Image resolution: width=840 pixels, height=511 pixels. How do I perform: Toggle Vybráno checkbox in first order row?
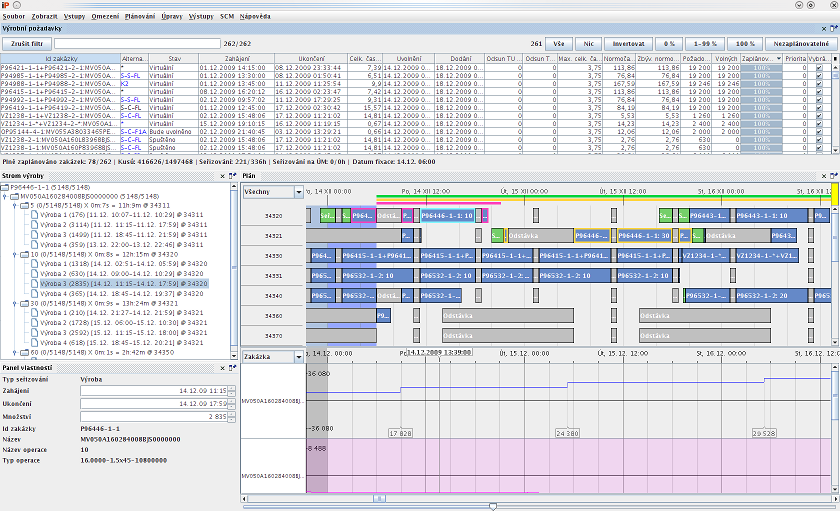(x=819, y=68)
